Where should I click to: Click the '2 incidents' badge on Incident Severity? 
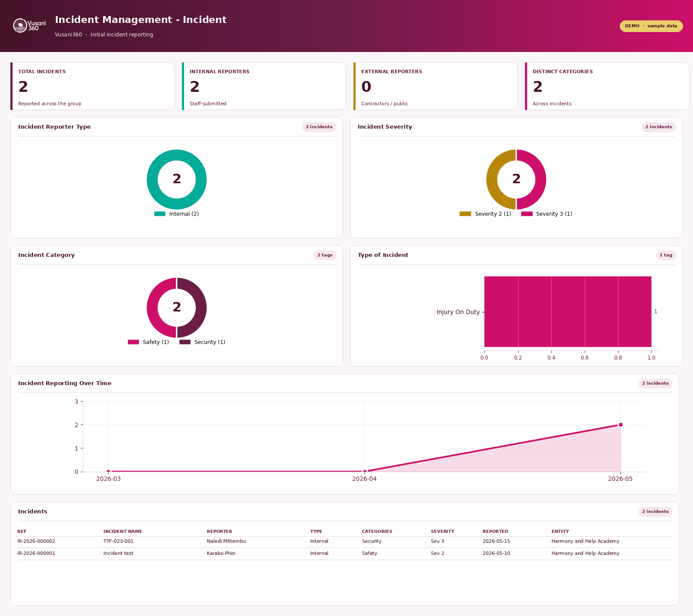pyautogui.click(x=659, y=127)
